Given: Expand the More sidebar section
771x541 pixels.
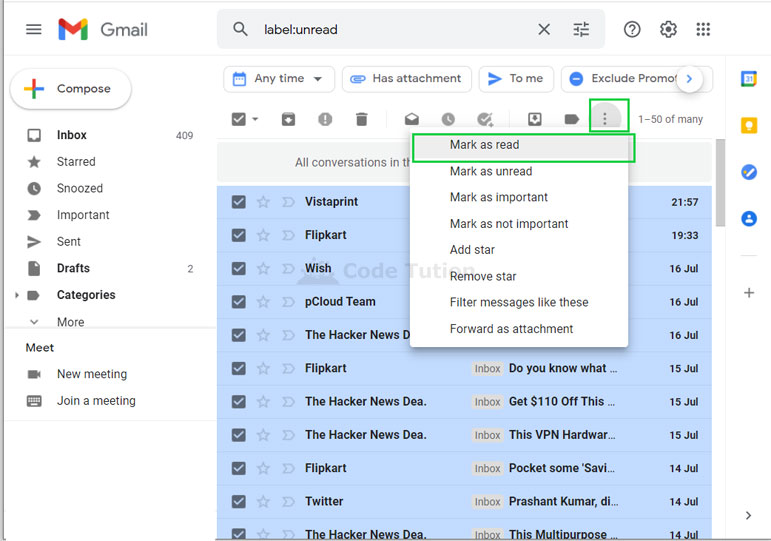Looking at the screenshot, I should click(70, 322).
